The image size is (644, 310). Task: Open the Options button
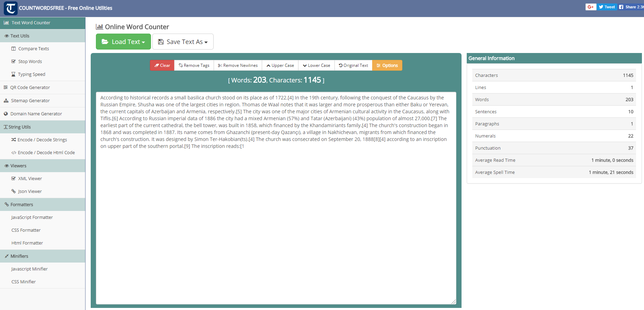tap(387, 65)
